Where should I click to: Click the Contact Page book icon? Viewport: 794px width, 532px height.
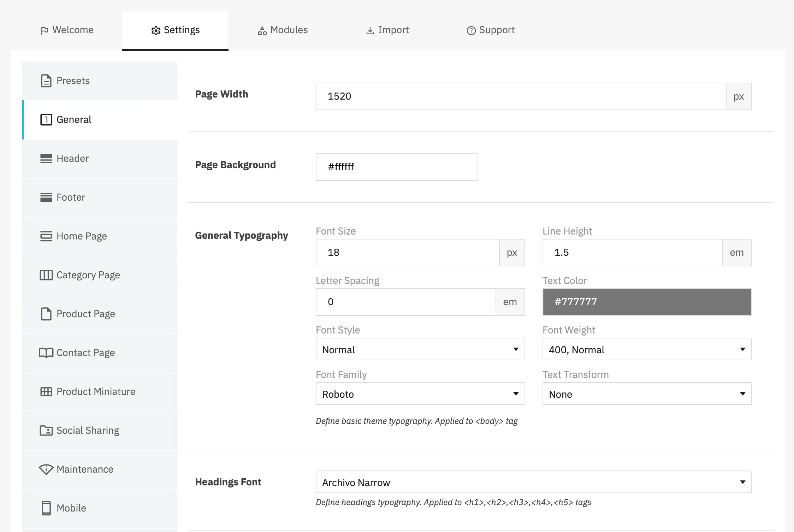point(46,353)
